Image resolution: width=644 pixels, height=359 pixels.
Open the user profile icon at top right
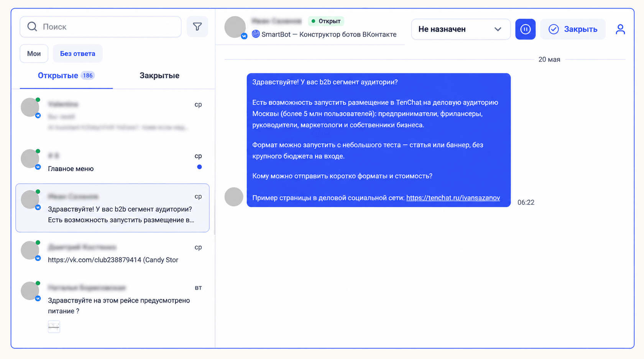(x=620, y=29)
